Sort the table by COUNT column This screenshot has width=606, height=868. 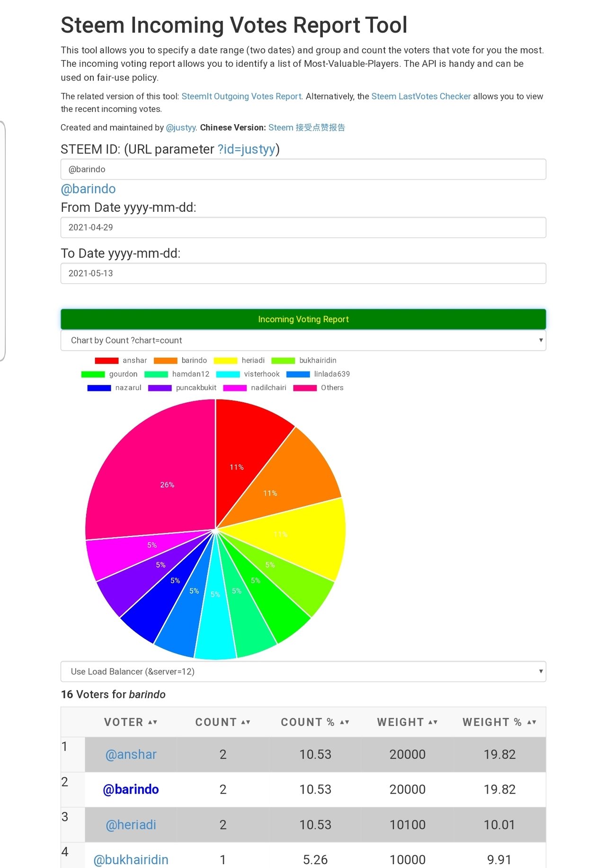point(223,722)
